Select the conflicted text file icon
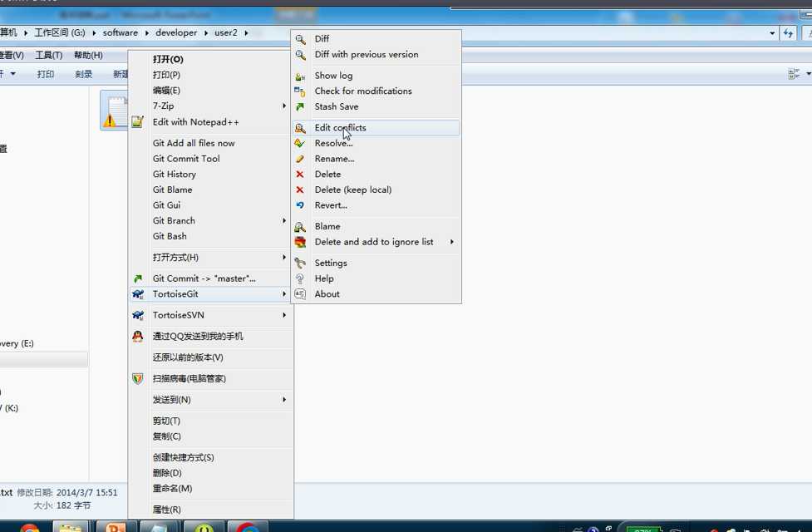The width and height of the screenshot is (812, 532). click(x=115, y=111)
